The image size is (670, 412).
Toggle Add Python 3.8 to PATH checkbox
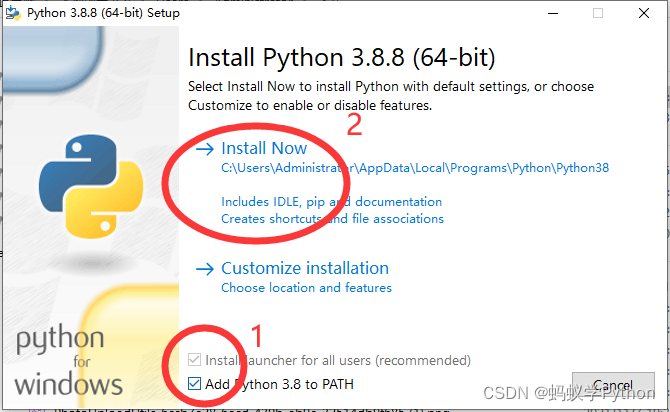[x=194, y=384]
